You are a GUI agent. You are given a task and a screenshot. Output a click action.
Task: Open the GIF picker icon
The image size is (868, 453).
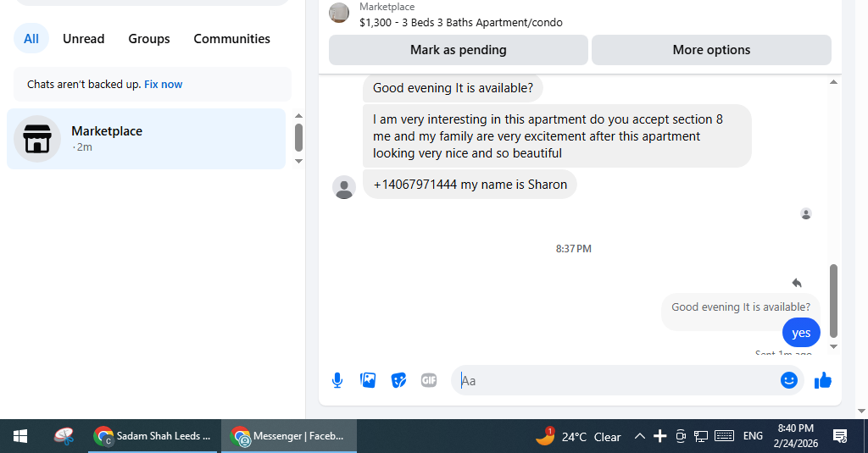click(429, 380)
